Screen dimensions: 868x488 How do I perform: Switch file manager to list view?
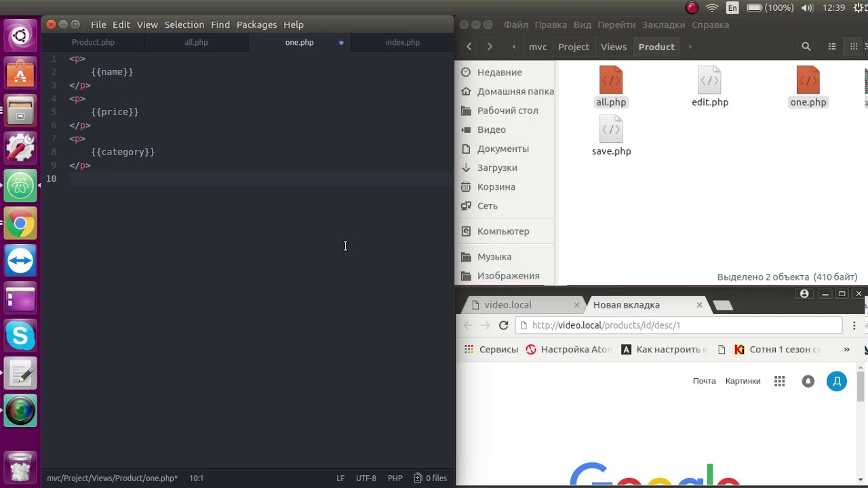coord(832,47)
